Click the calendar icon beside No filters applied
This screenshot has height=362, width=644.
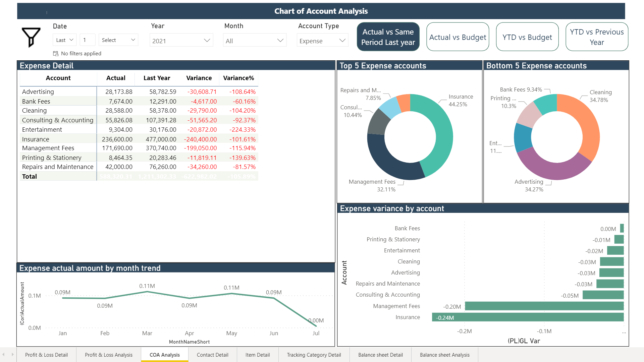[x=56, y=54]
